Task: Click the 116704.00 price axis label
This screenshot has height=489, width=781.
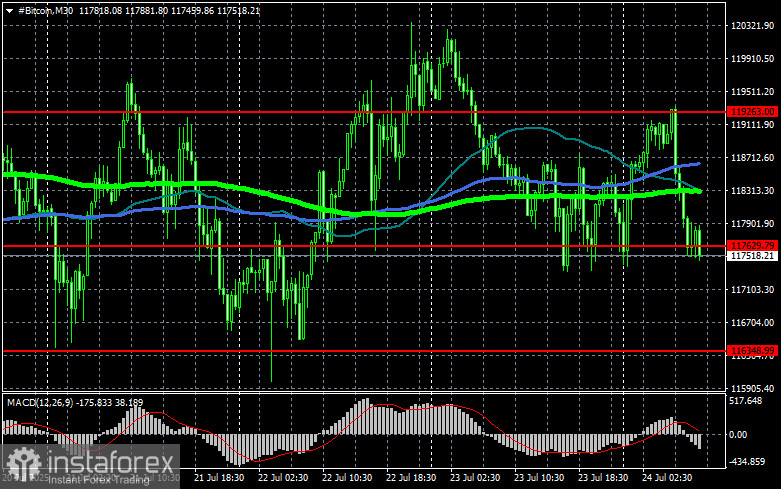Action: (752, 323)
